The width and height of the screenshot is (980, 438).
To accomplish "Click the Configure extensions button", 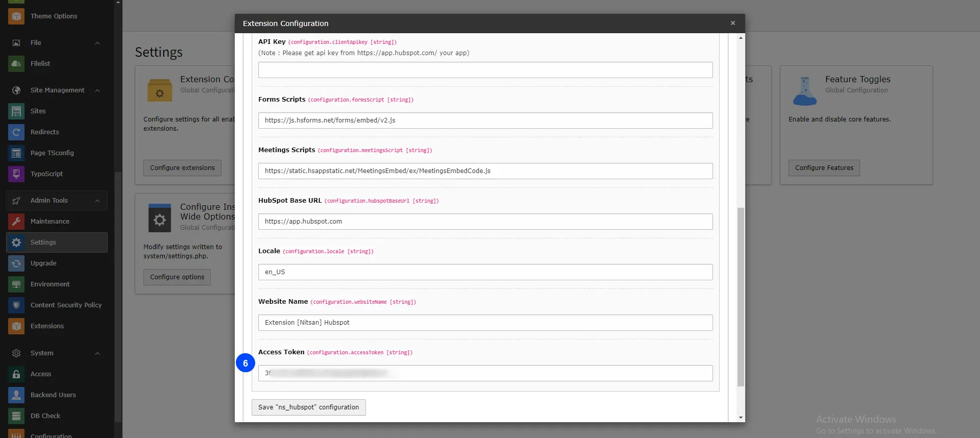I will 182,168.
